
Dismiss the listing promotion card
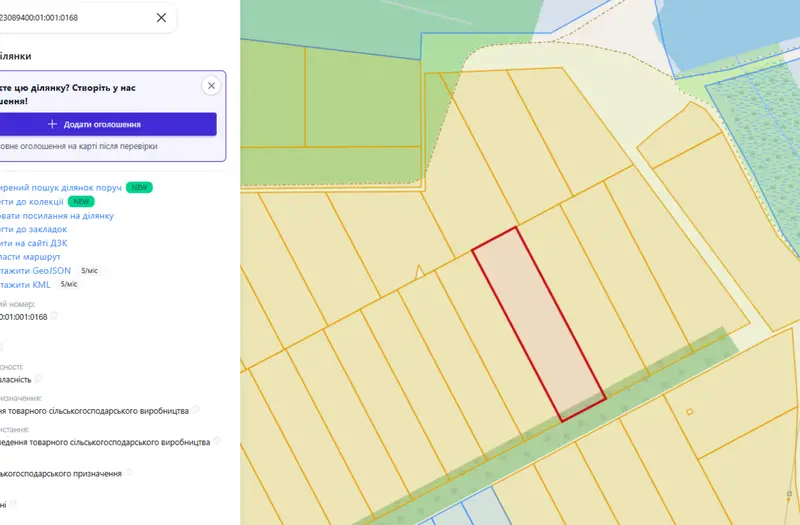click(211, 86)
